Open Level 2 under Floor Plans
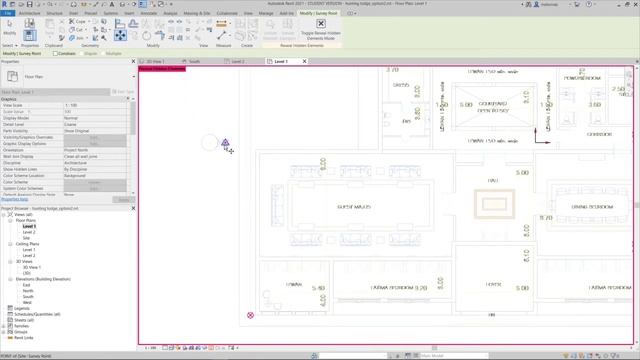Image resolution: width=640 pixels, height=360 pixels. (x=29, y=232)
